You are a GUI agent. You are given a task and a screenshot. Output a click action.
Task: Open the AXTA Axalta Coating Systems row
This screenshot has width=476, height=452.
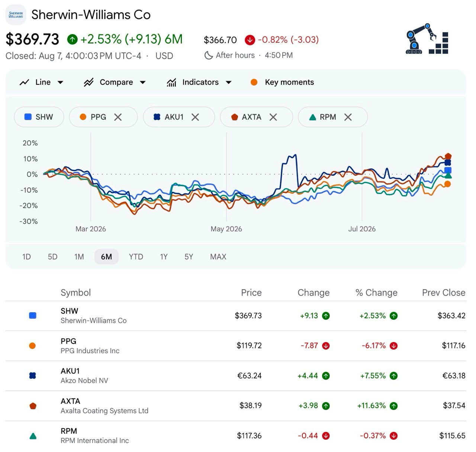pyautogui.click(x=236, y=406)
